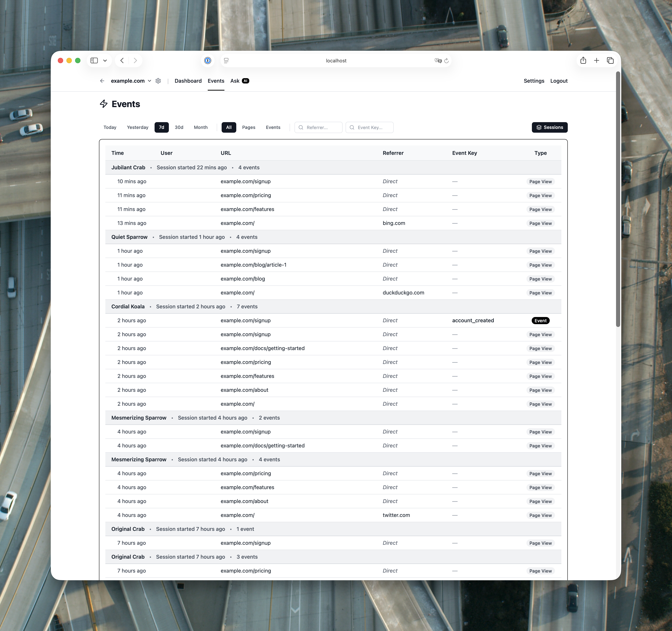This screenshot has height=631, width=672.
Task: Click the back arrow next to example.com
Action: pos(102,81)
